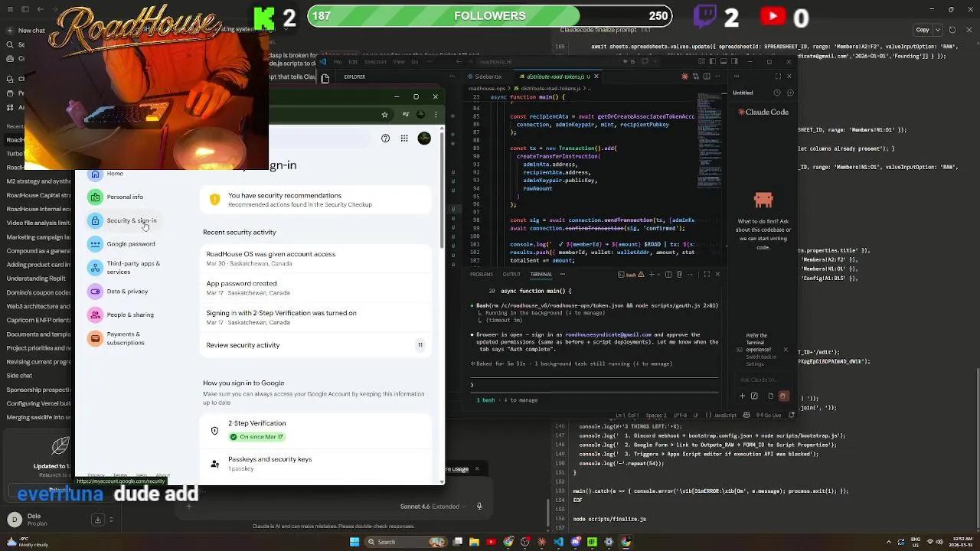The height and width of the screenshot is (551, 980).
Task: Click microphone icon in Claude chat input
Action: (x=480, y=506)
